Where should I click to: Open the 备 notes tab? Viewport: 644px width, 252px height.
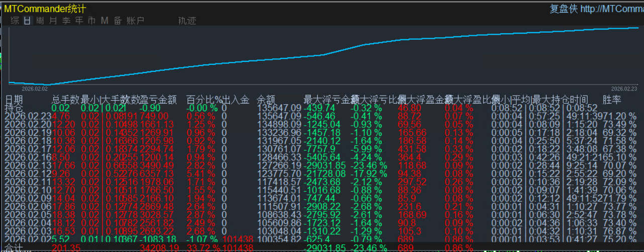tap(118, 21)
